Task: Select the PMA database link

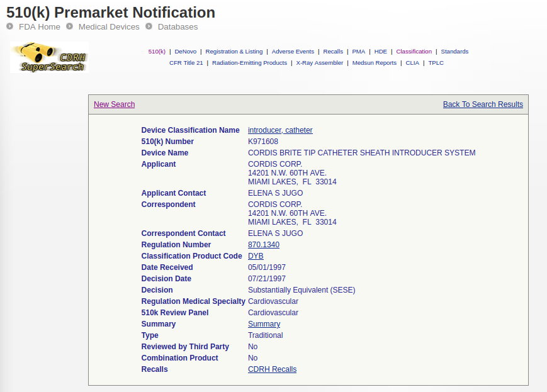Action: pyautogui.click(x=358, y=52)
